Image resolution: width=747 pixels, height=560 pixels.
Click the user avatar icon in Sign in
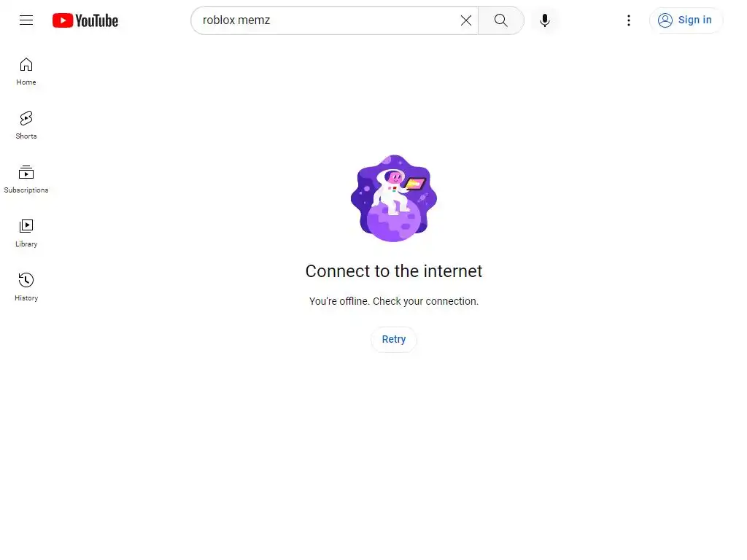665,20
